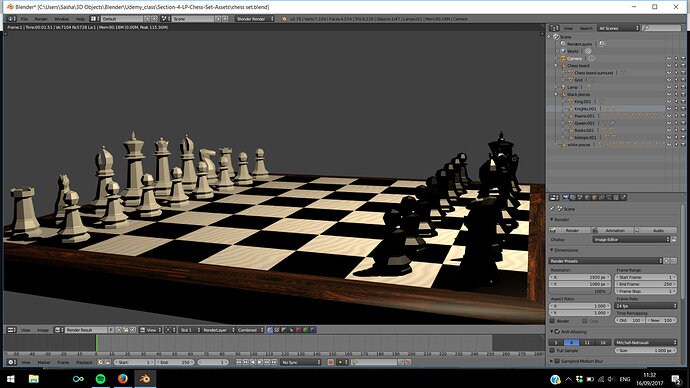The image size is (690, 388).
Task: Open the Mitchell-Netravali filter dropdown
Action: (646, 342)
